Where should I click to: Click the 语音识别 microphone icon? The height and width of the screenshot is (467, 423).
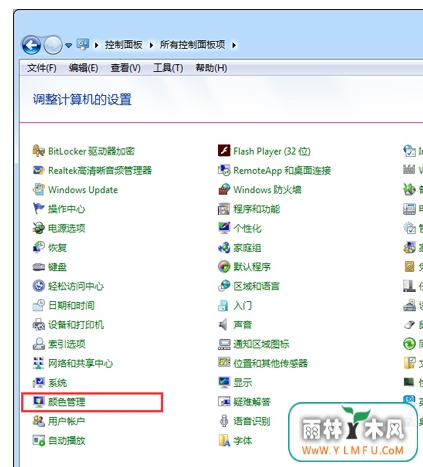[224, 421]
